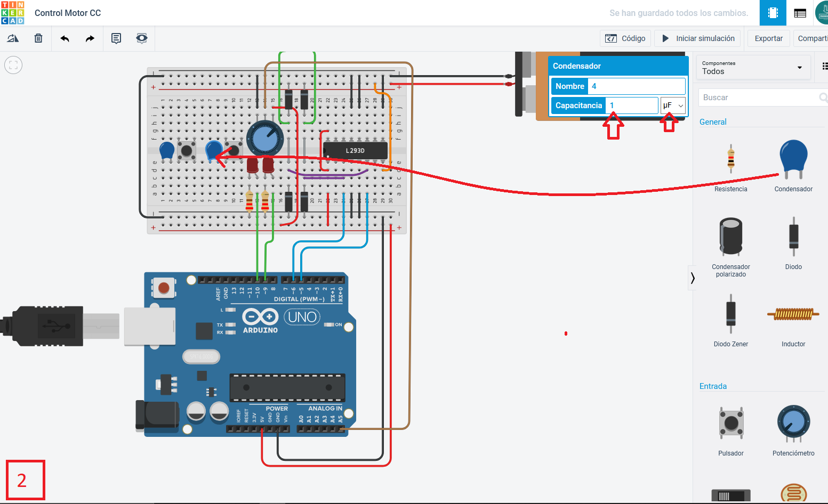
Task: Collapse the components side panel
Action: pyautogui.click(x=692, y=278)
